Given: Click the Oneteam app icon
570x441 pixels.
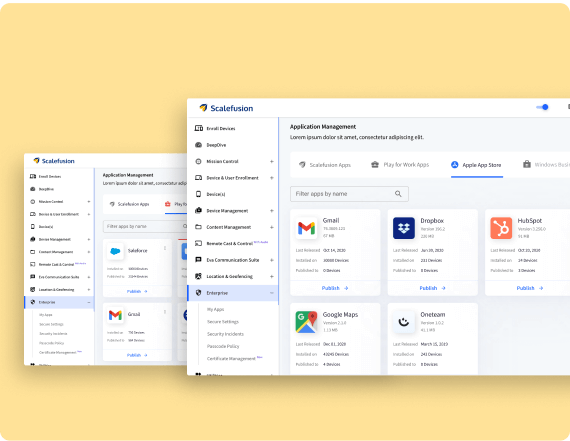Looking at the screenshot, I should [404, 322].
